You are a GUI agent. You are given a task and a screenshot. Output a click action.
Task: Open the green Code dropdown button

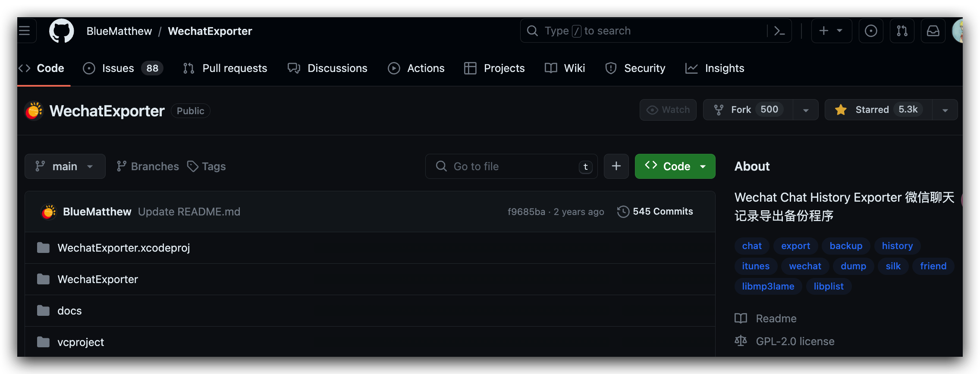[x=675, y=166]
